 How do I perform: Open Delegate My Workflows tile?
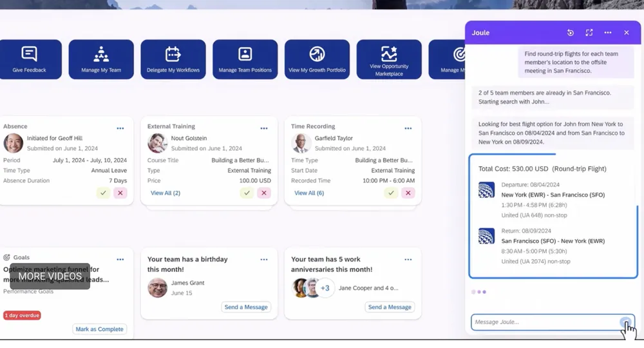173,59
